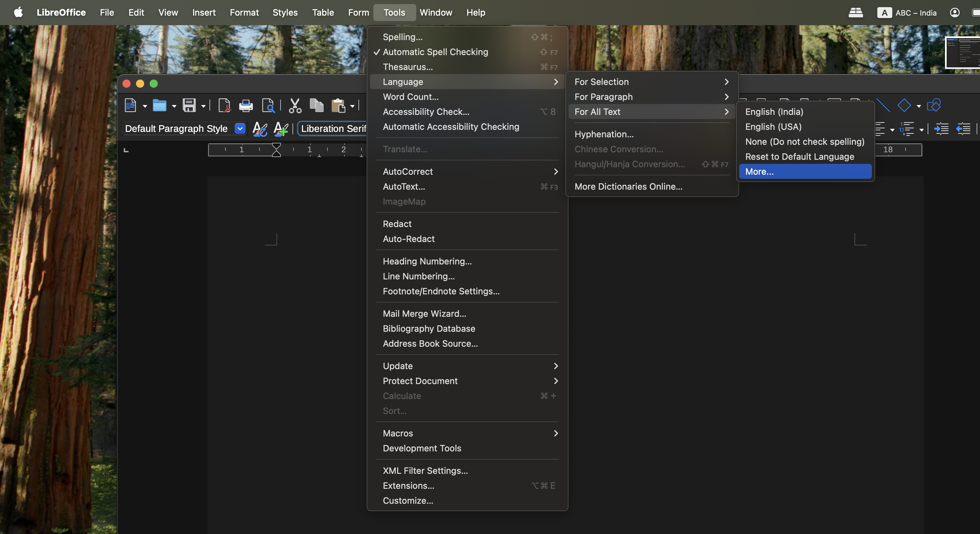The width and height of the screenshot is (980, 534).
Task: Click the Print toolbar icon
Action: 246,105
